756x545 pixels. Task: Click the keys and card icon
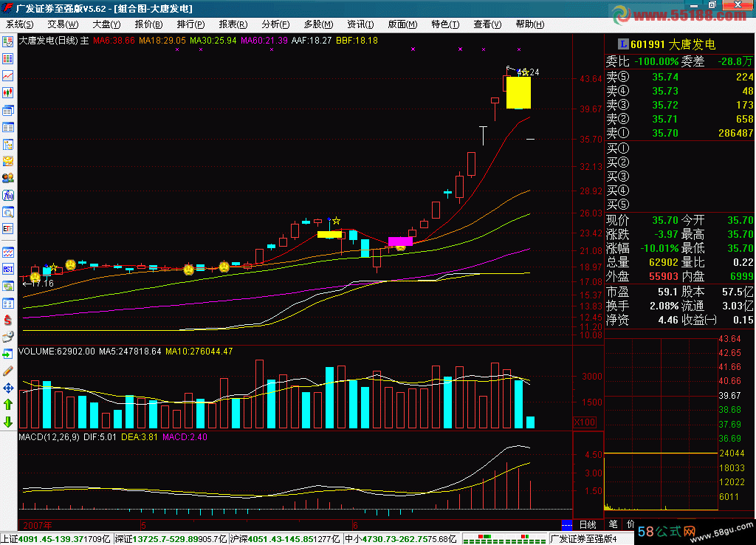pos(7,337)
